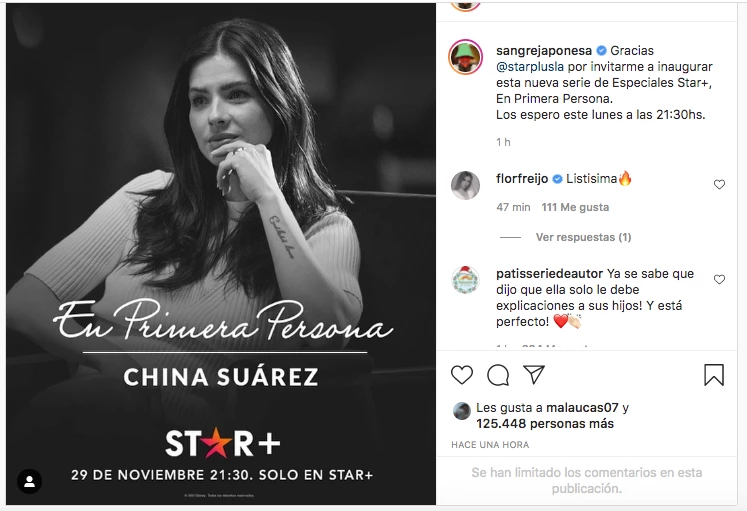Viewport: 747px width, 511px height.
Task: Open florfreijo's avatar
Action: (x=465, y=185)
